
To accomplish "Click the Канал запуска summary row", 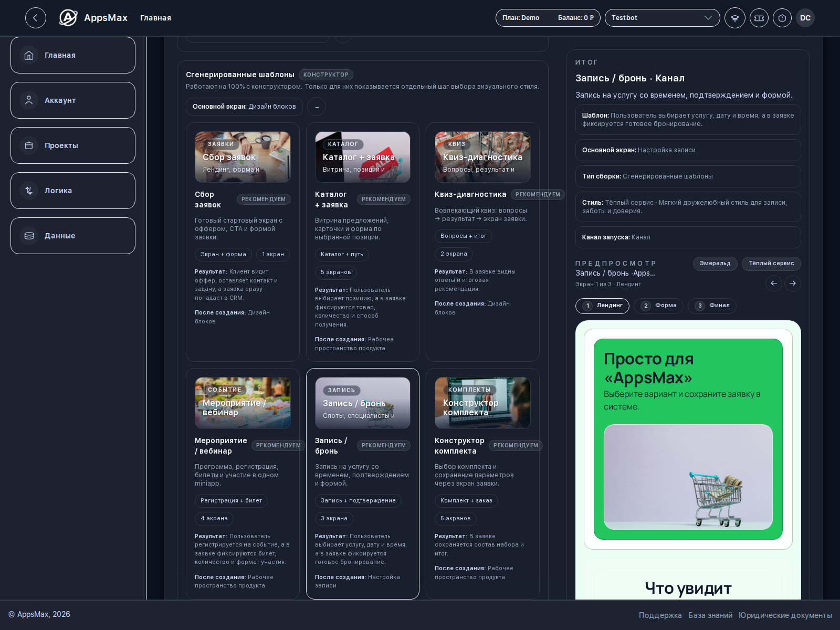I will (x=688, y=237).
